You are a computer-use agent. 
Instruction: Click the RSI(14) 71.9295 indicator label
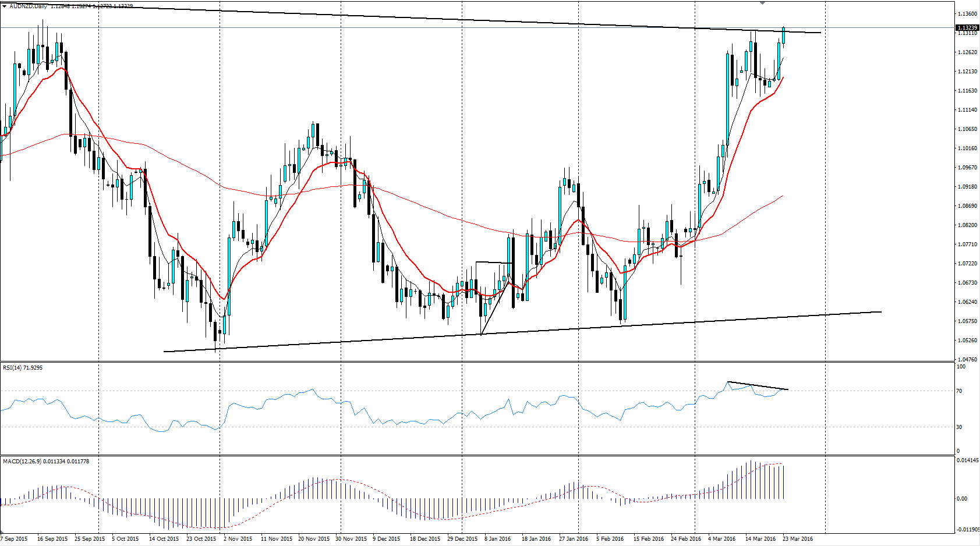pyautogui.click(x=23, y=367)
